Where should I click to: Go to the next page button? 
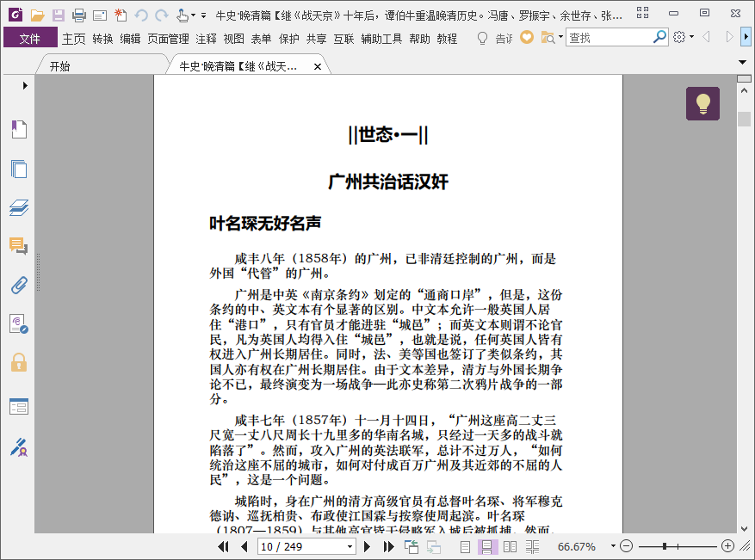coord(367,546)
